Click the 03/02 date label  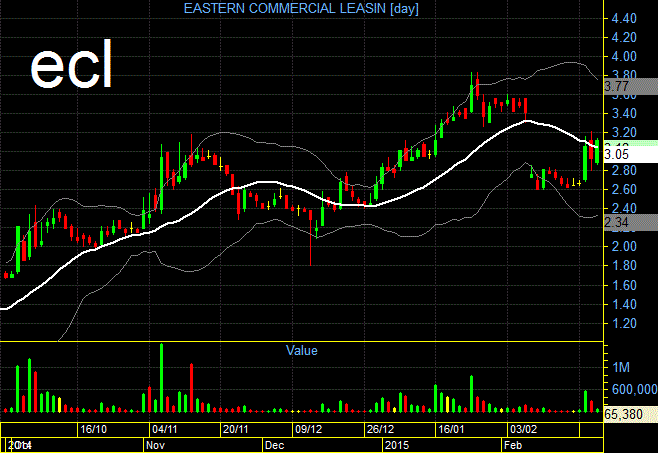[x=523, y=430]
